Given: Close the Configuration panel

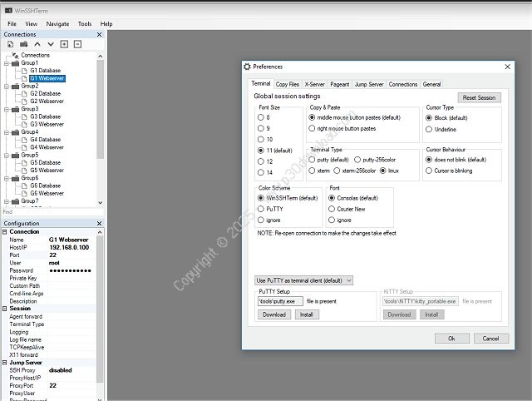Looking at the screenshot, I should click(99, 223).
